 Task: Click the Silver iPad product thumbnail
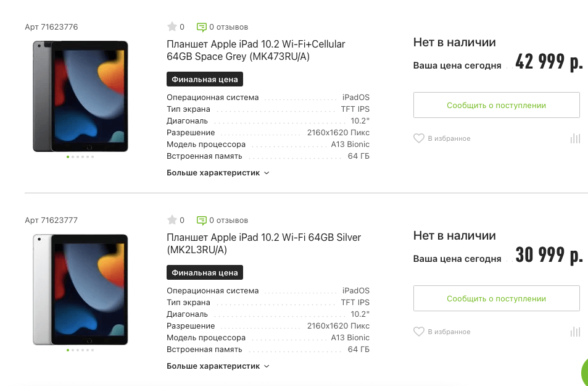(80, 289)
